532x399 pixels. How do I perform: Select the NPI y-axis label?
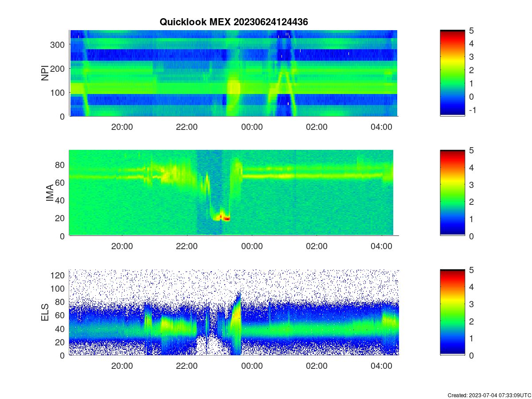45,73
